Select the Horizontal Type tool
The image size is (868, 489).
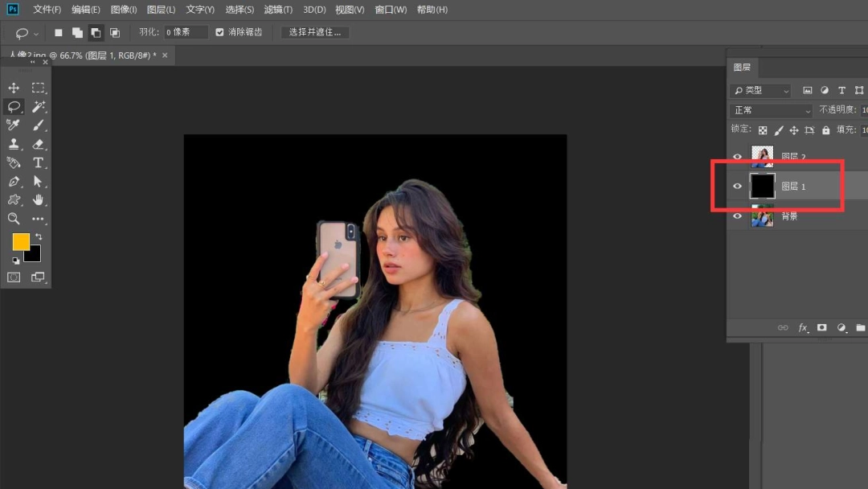[x=38, y=162]
